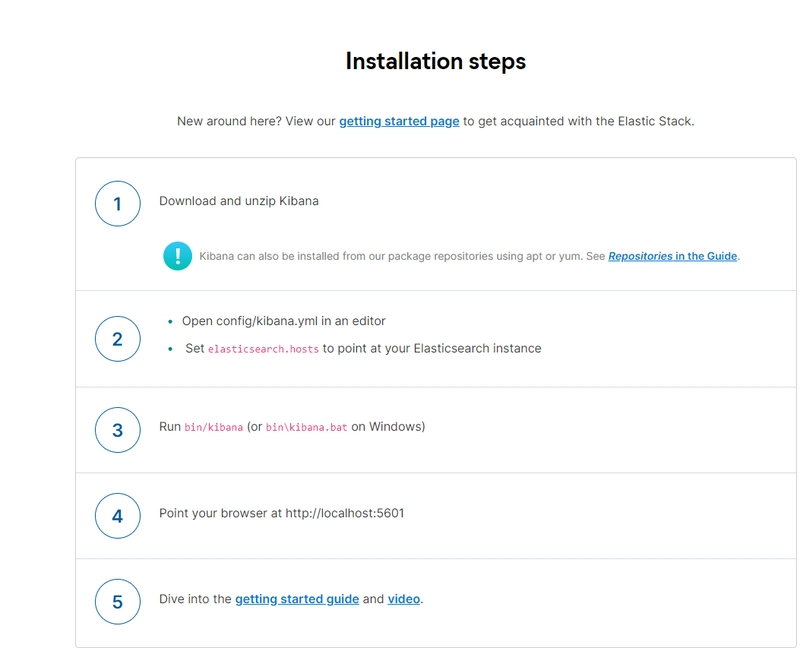Click the step 2 number circle
This screenshot has height=648, width=800.
117,339
